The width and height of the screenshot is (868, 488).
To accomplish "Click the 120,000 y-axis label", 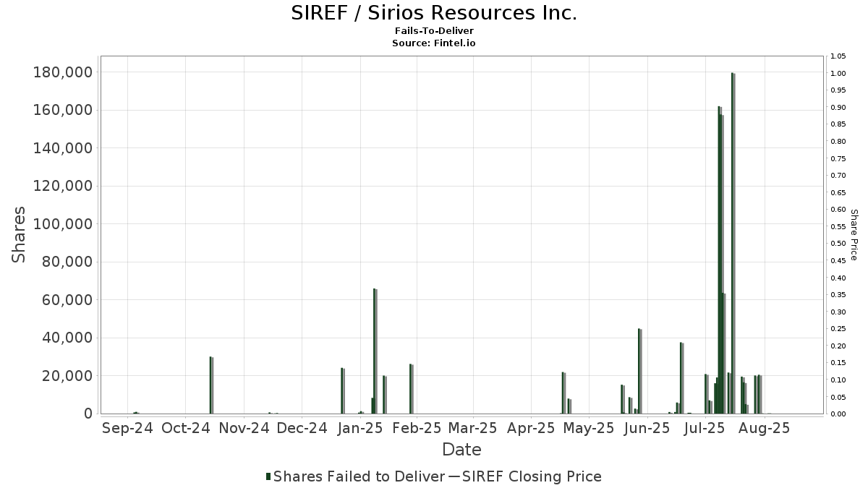I will [x=62, y=186].
